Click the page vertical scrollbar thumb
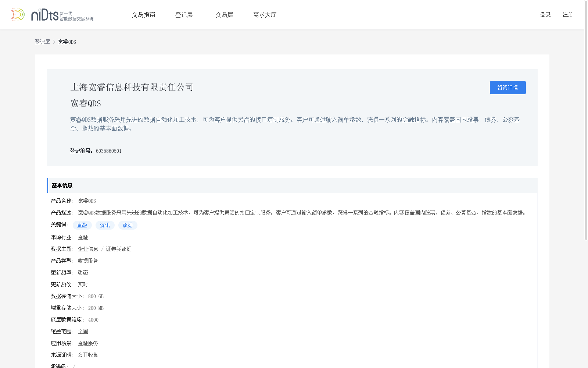Image resolution: width=588 pixels, height=368 pixels. (586, 120)
